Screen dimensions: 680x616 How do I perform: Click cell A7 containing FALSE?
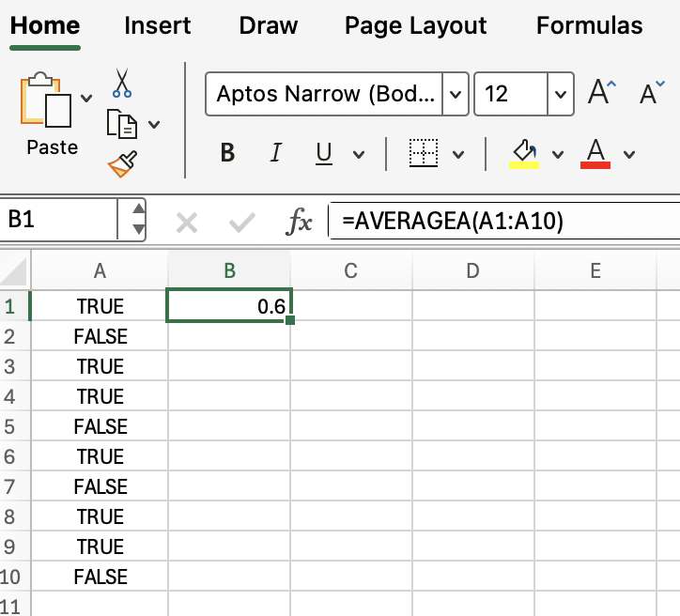pos(100,486)
